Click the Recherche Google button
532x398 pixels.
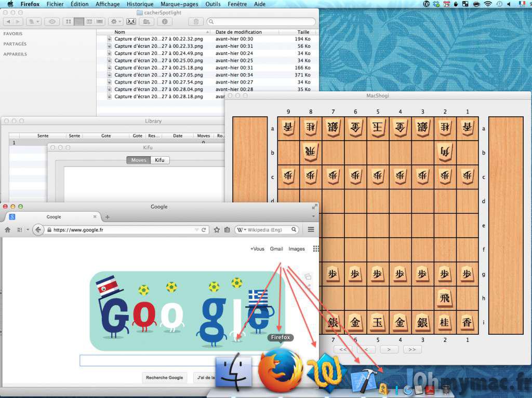[165, 378]
